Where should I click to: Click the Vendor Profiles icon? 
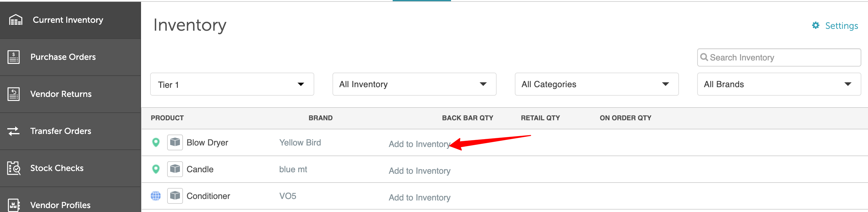point(13,205)
